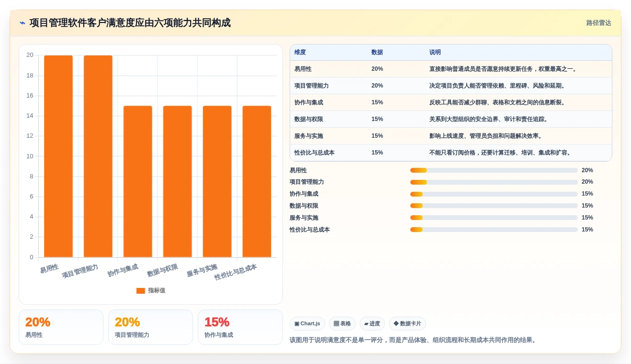
Task: Click the description starting with 影响上线速度
Action: pos(487,136)
